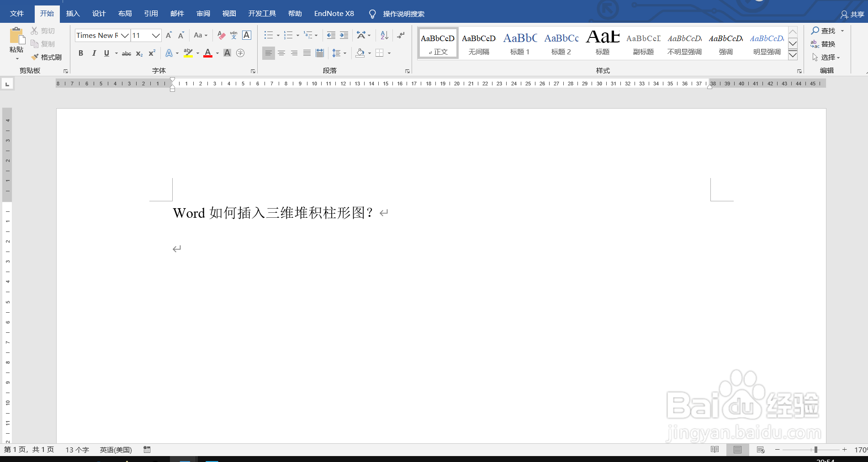Screen dimensions: 868x462
Task: Open the text effects icon
Action: pos(169,53)
